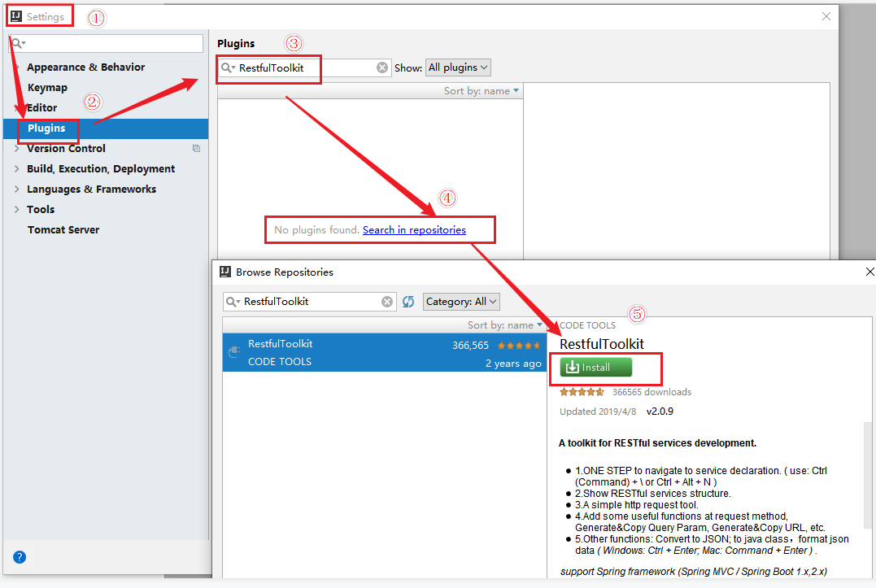This screenshot has height=588, width=876.
Task: Open Sort by name dropdown in Plugins panel
Action: point(482,90)
